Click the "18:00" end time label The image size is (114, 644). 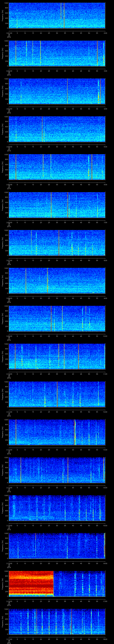[105, 639]
